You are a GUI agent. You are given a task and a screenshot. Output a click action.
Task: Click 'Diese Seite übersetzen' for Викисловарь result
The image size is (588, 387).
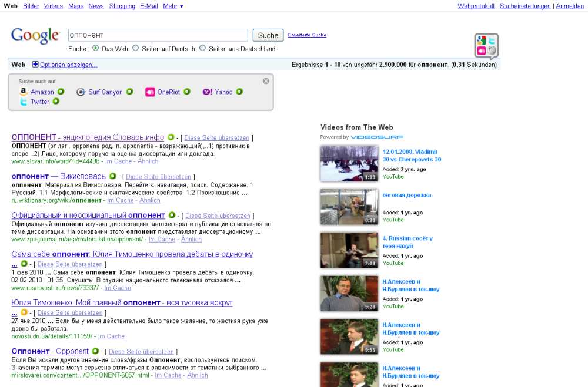coord(158,176)
